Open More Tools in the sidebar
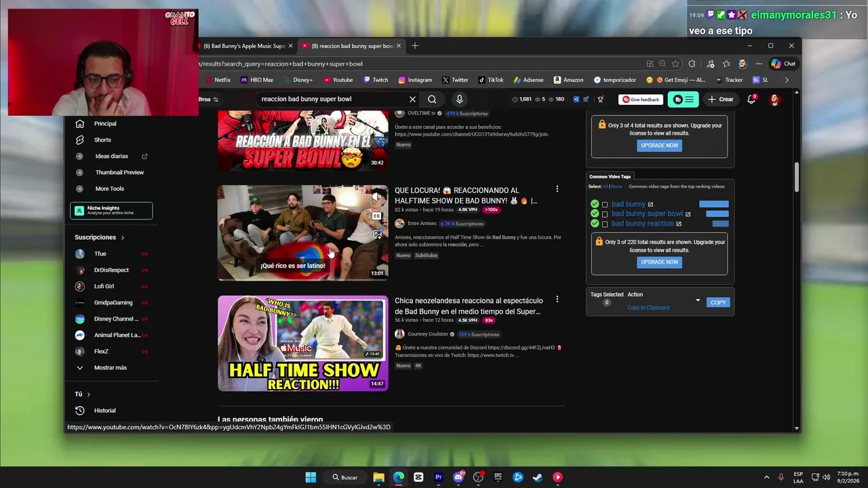The width and height of the screenshot is (868, 488). (x=111, y=188)
